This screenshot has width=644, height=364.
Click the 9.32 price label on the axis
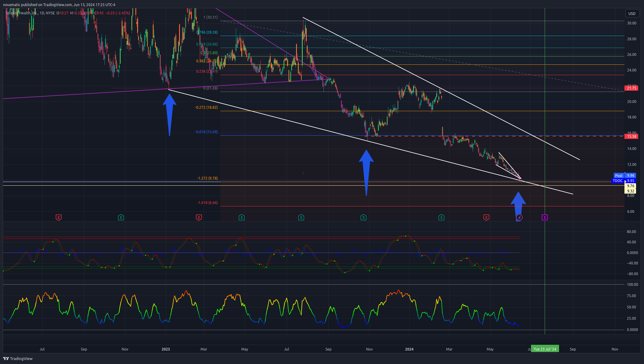(x=631, y=191)
